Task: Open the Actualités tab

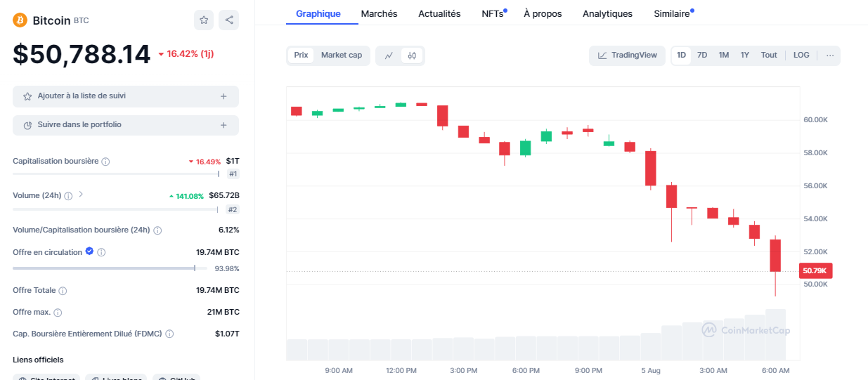Action: (439, 13)
